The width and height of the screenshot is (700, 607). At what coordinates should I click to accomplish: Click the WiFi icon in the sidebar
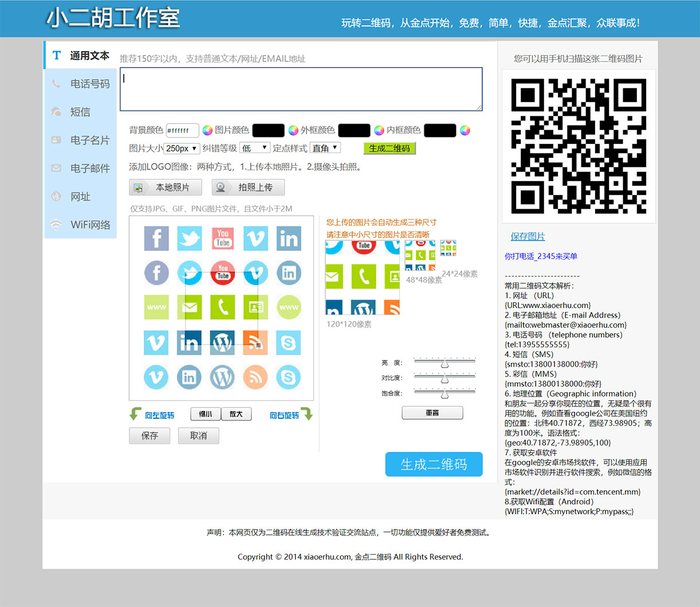point(56,225)
